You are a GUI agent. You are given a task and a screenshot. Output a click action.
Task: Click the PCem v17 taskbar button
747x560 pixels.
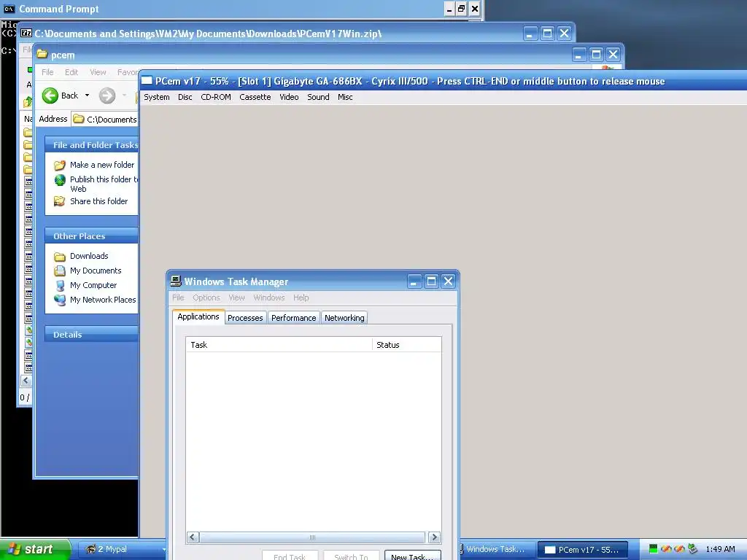pos(582,549)
